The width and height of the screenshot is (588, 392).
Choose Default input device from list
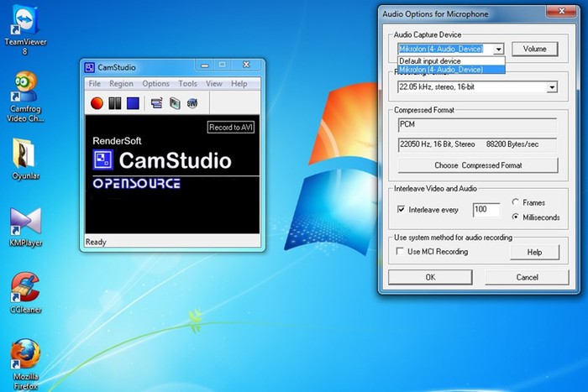pyautogui.click(x=451, y=60)
